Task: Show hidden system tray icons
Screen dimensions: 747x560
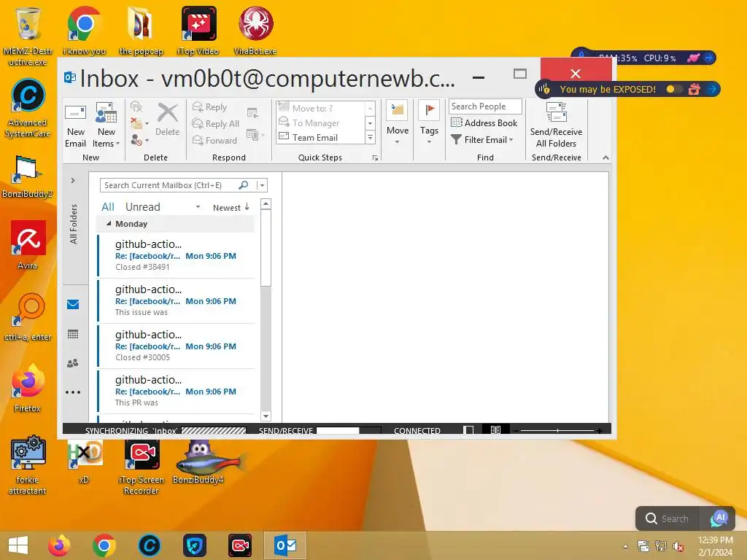Action: tap(625, 546)
